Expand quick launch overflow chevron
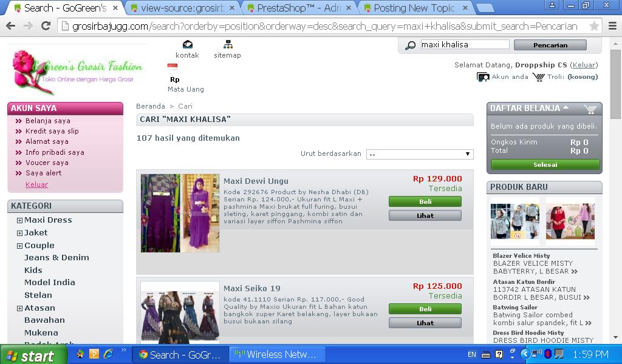This screenshot has width=622, height=364. pos(123,349)
